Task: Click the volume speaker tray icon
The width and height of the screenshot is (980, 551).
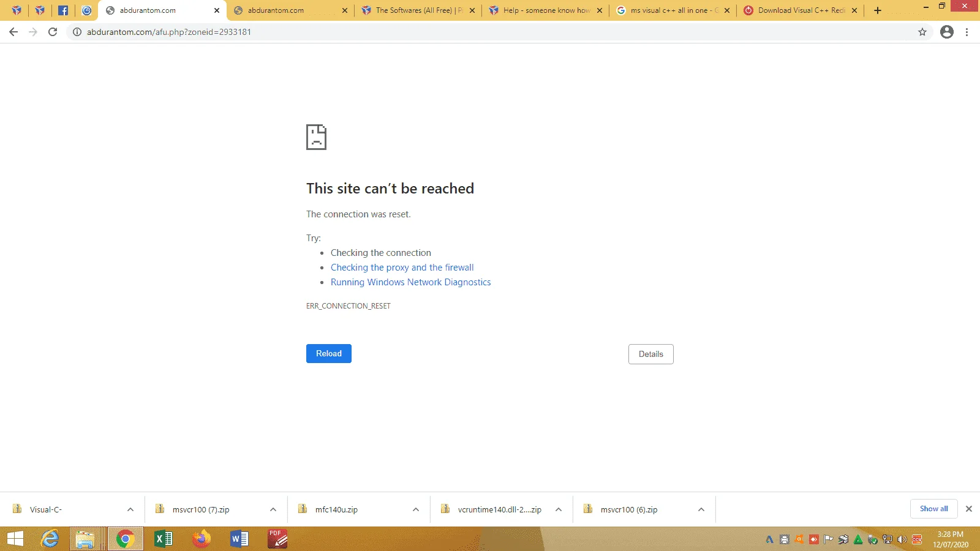Action: tap(902, 539)
